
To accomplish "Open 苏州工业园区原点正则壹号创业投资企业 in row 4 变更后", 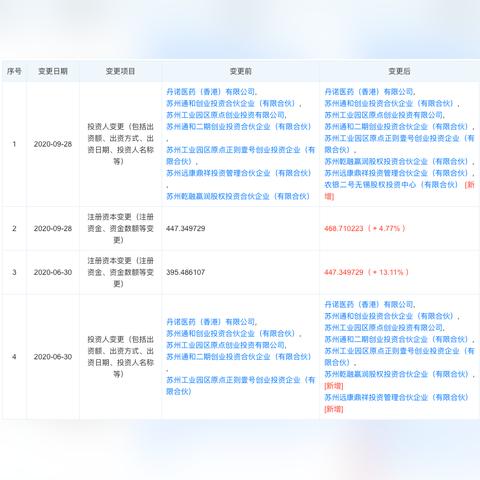I will (399, 357).
